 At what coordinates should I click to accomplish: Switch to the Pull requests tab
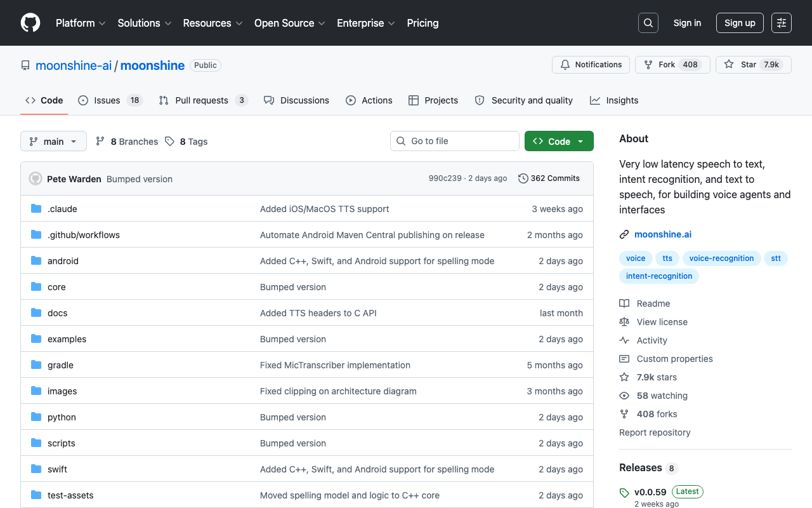tap(203, 100)
